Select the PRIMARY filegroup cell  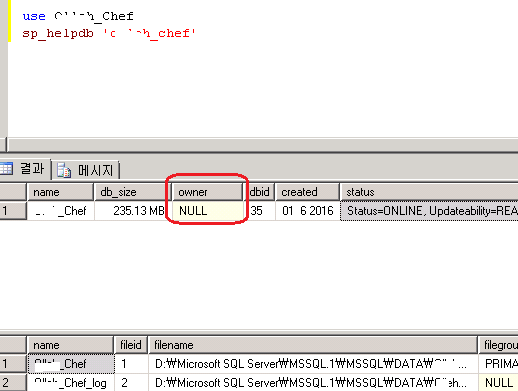pos(498,364)
